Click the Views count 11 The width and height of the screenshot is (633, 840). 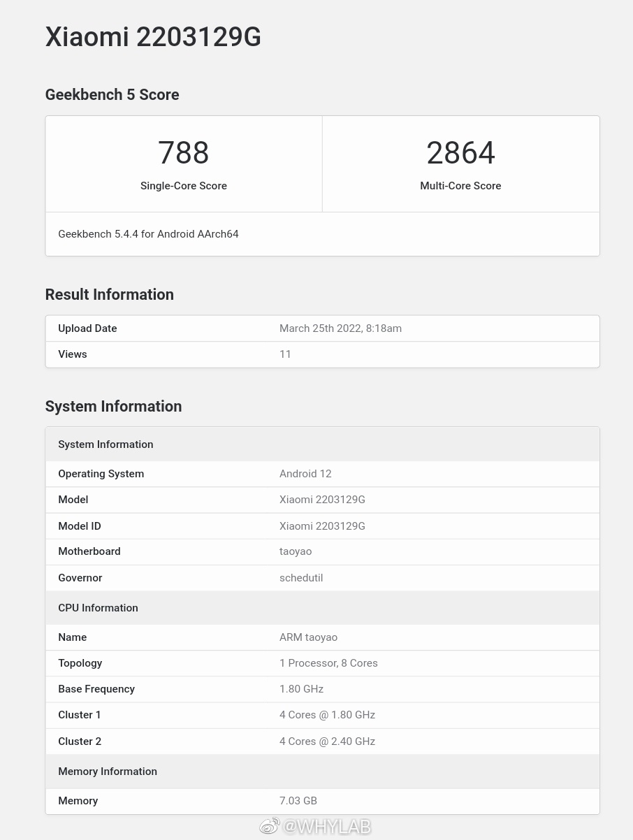[x=285, y=354]
